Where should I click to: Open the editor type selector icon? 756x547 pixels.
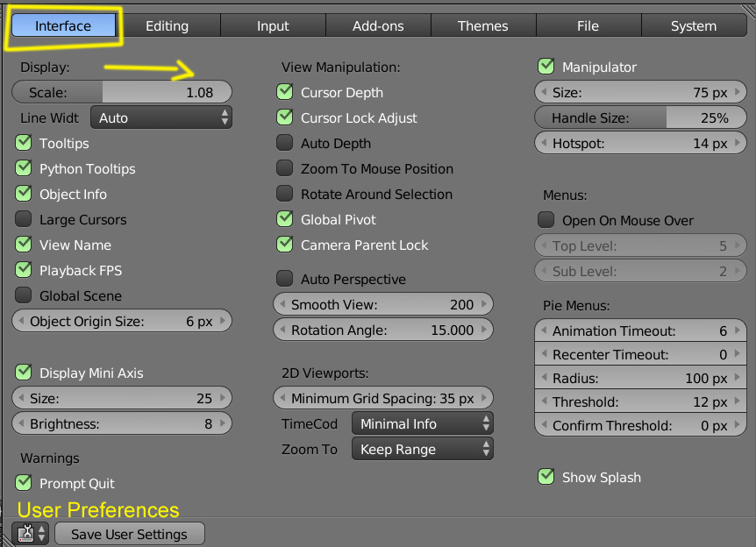(31, 533)
